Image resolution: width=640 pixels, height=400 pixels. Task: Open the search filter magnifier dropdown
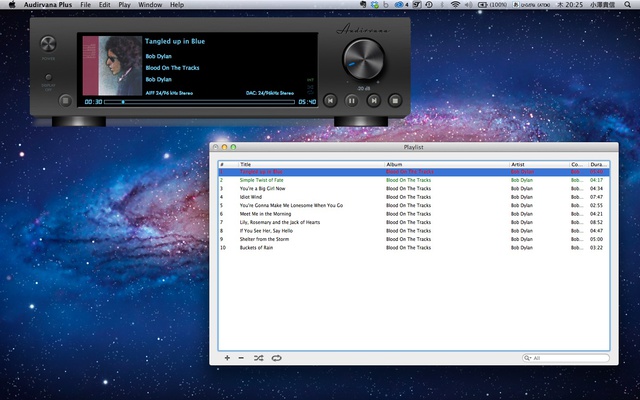[x=527, y=358]
